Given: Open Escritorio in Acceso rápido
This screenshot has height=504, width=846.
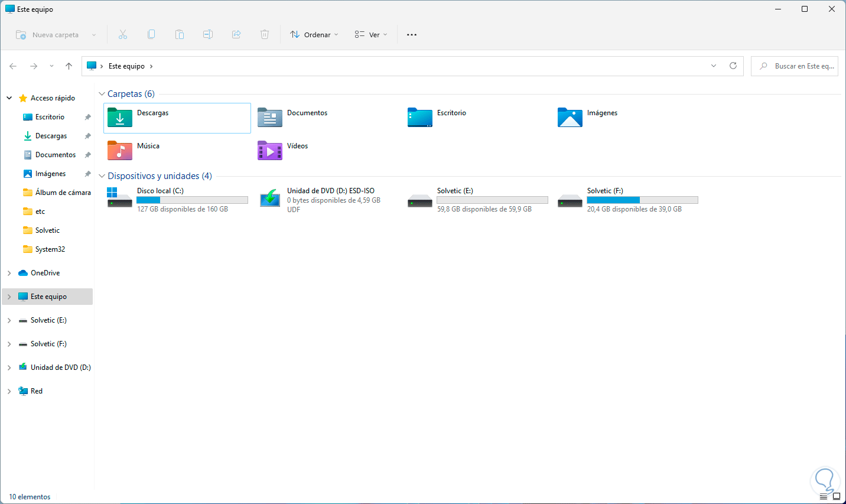Looking at the screenshot, I should (50, 117).
